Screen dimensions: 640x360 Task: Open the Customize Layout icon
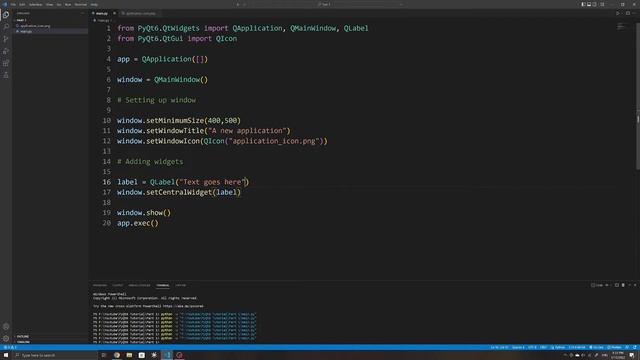coord(602,4)
